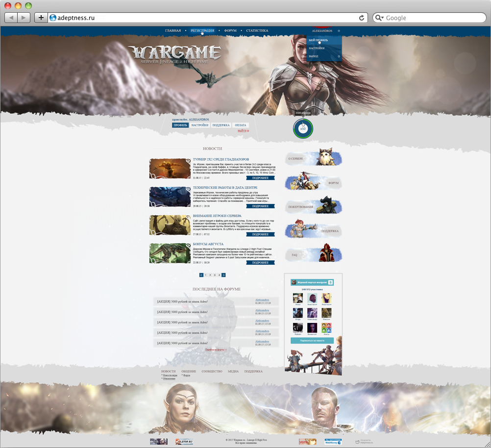Open the МЕДИА footer heading

[233, 371]
